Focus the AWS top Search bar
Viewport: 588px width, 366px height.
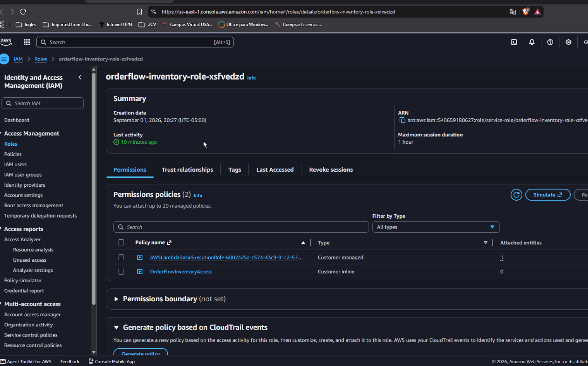tap(135, 42)
